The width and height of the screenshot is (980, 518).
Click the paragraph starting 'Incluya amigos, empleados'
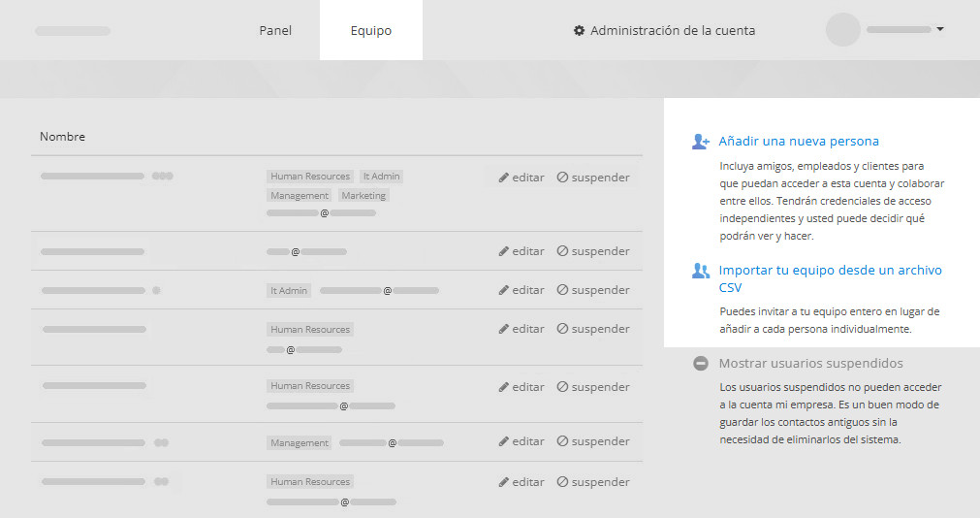(832, 201)
